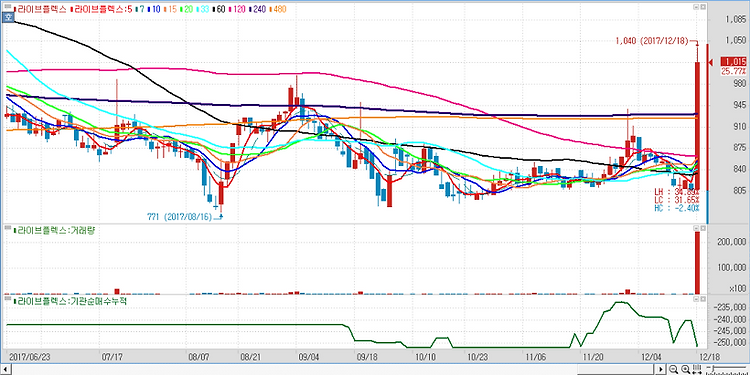Click the small grey menu icon above 호
Screen dimensions: 750x375
[x=8, y=6]
